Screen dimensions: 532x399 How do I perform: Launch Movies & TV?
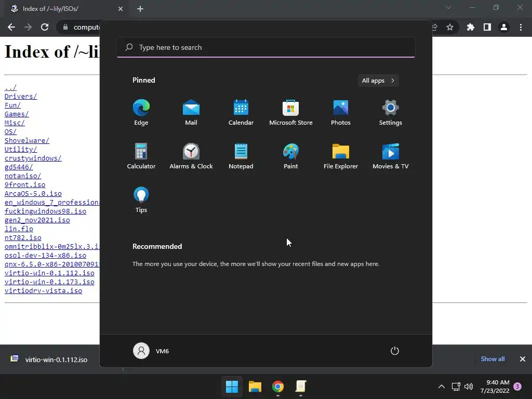[391, 156]
